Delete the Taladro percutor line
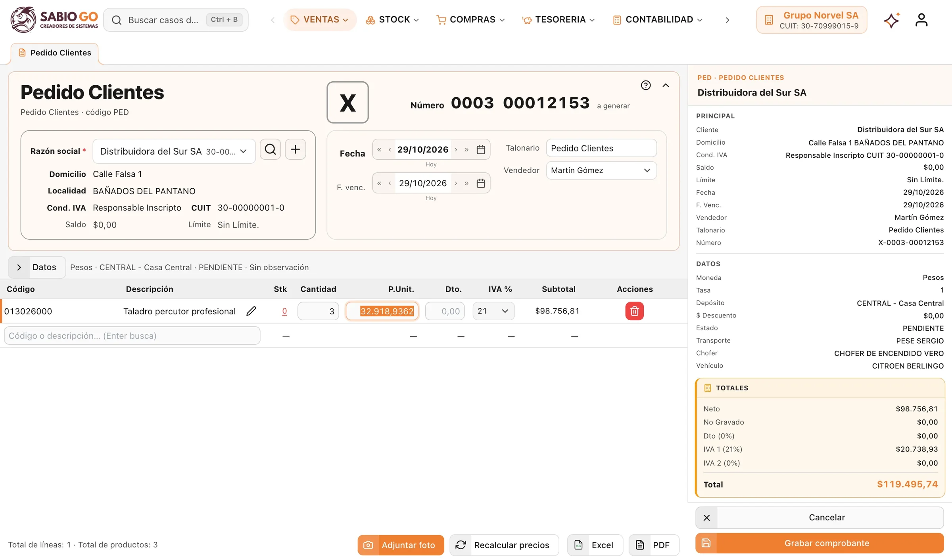 (x=634, y=311)
